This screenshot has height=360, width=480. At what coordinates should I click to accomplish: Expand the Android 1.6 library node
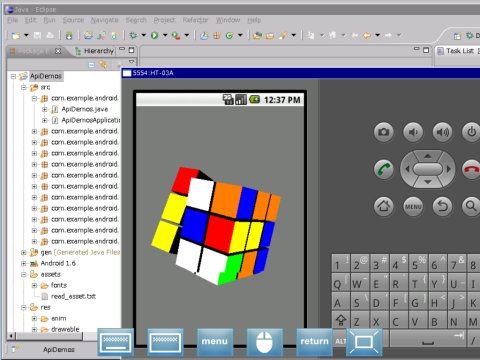(x=23, y=263)
